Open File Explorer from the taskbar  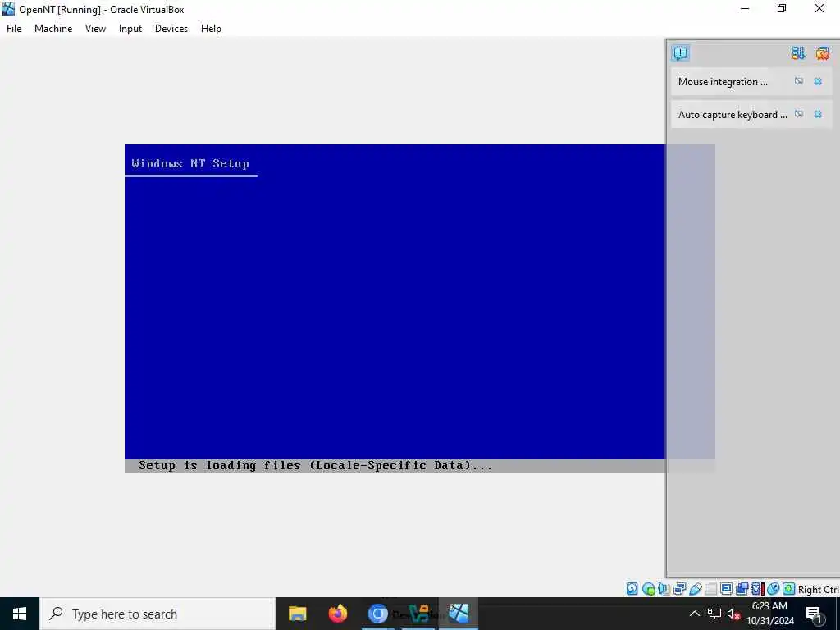point(297,614)
